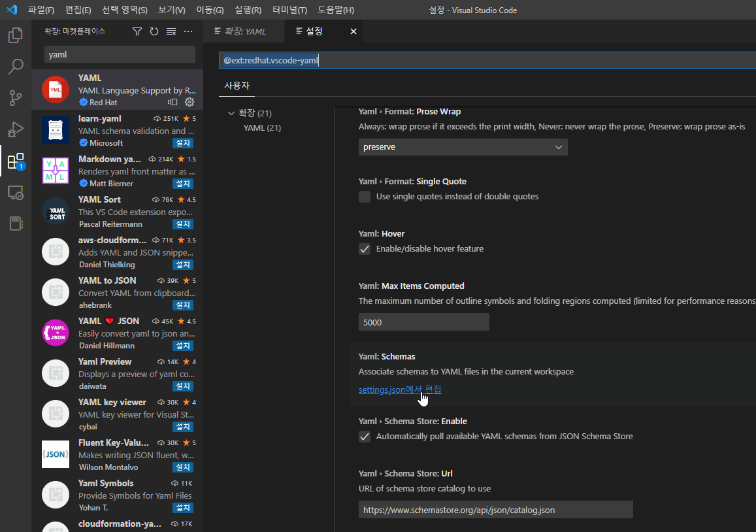
Task: Clear extension search results icon
Action: click(171, 31)
